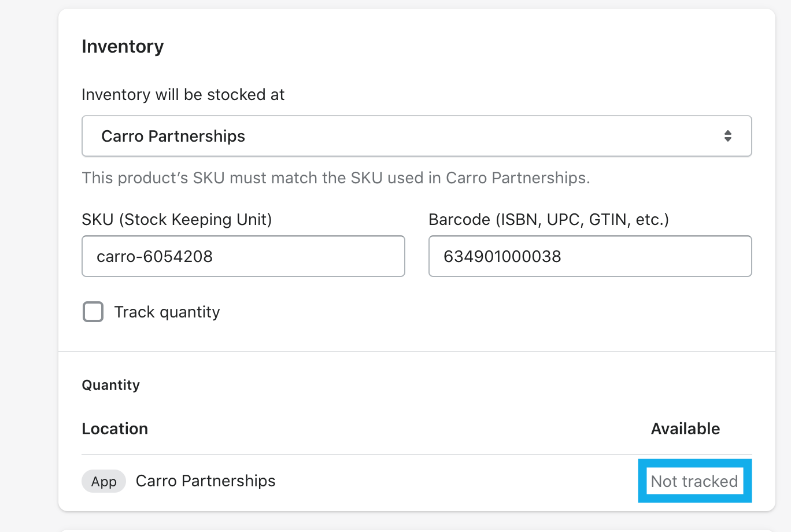This screenshot has height=532, width=791.
Task: Focus the Barcode field with 634901000038
Action: [590, 256]
